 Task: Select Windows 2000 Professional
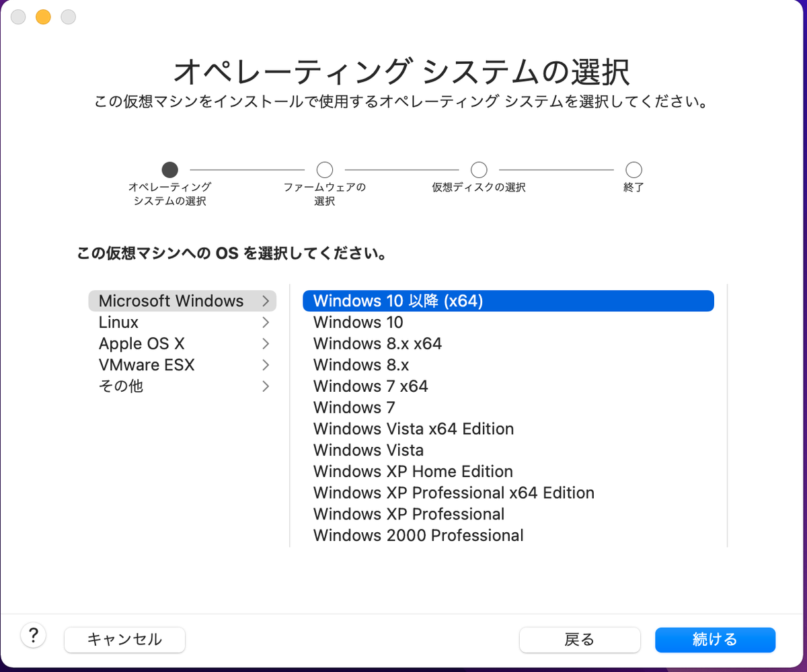pyautogui.click(x=418, y=535)
